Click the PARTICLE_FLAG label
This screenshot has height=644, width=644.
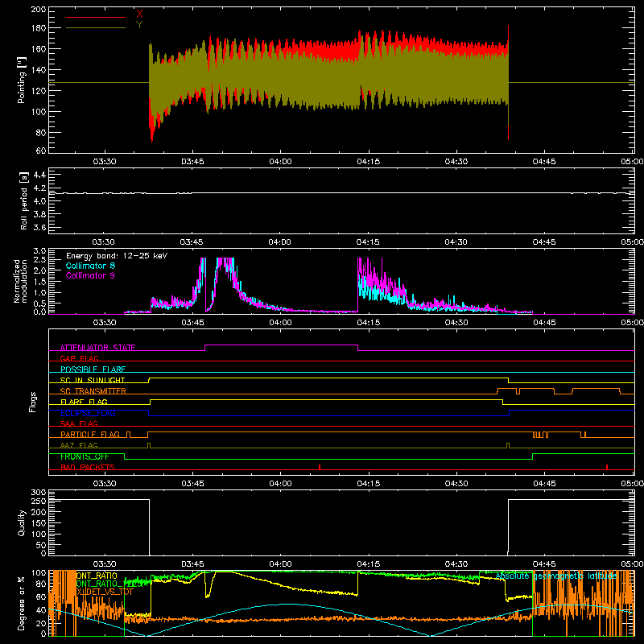click(x=90, y=435)
